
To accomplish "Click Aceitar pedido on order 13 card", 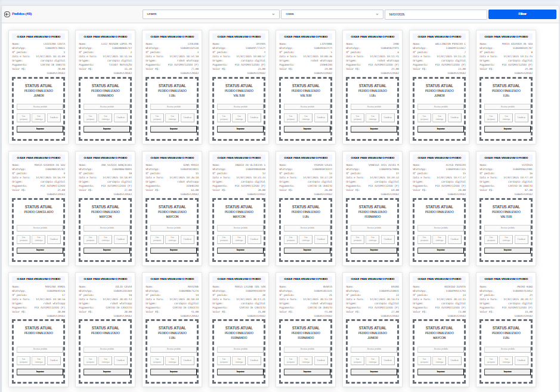I will click(307, 228).
